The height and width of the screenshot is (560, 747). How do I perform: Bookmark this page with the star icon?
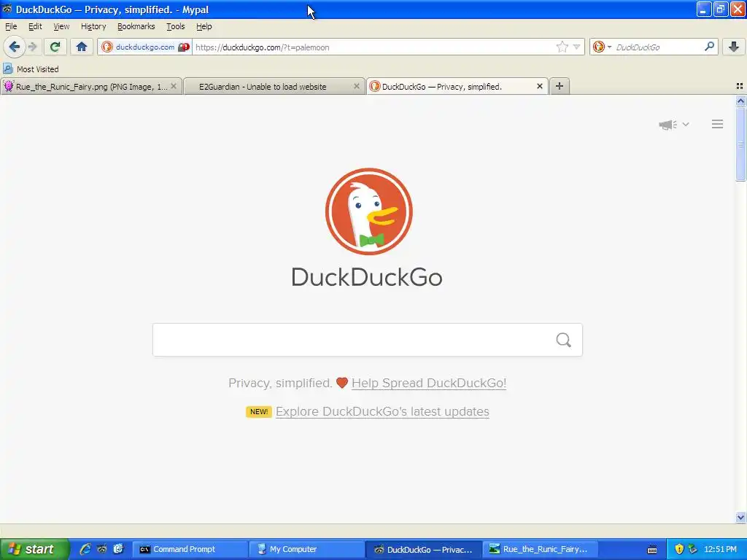point(562,47)
